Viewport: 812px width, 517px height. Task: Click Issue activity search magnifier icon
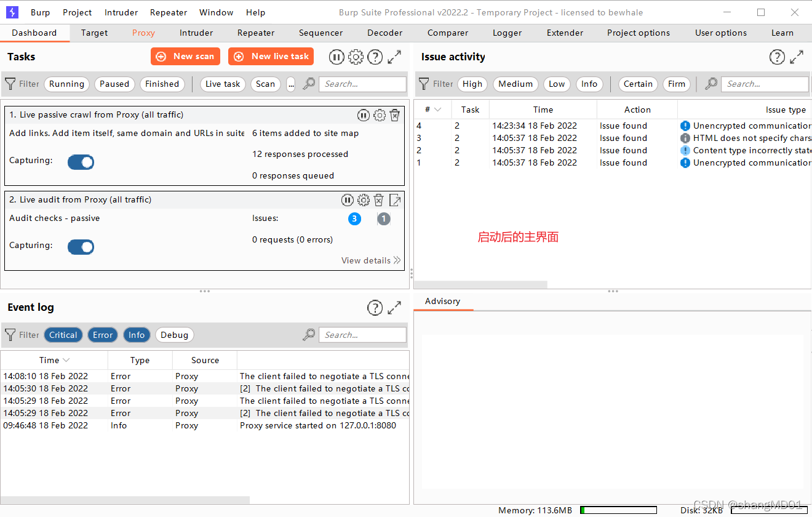point(712,84)
